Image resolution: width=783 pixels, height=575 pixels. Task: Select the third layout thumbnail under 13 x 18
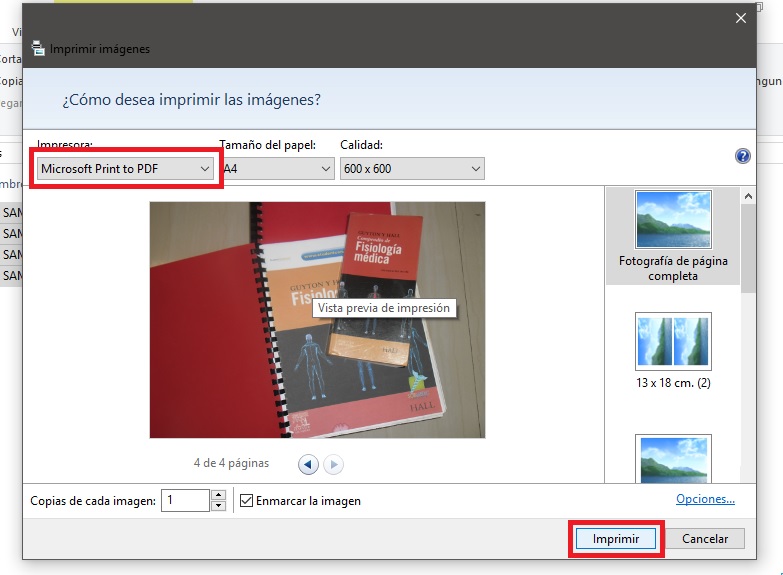[673, 459]
